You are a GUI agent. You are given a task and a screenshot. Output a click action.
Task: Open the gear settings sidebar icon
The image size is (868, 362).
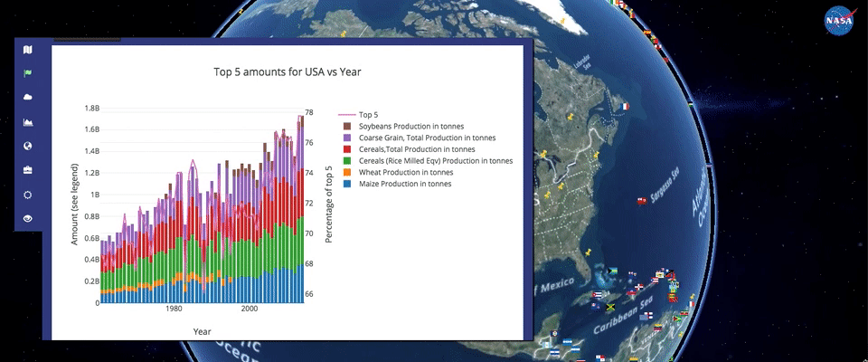[x=28, y=195]
